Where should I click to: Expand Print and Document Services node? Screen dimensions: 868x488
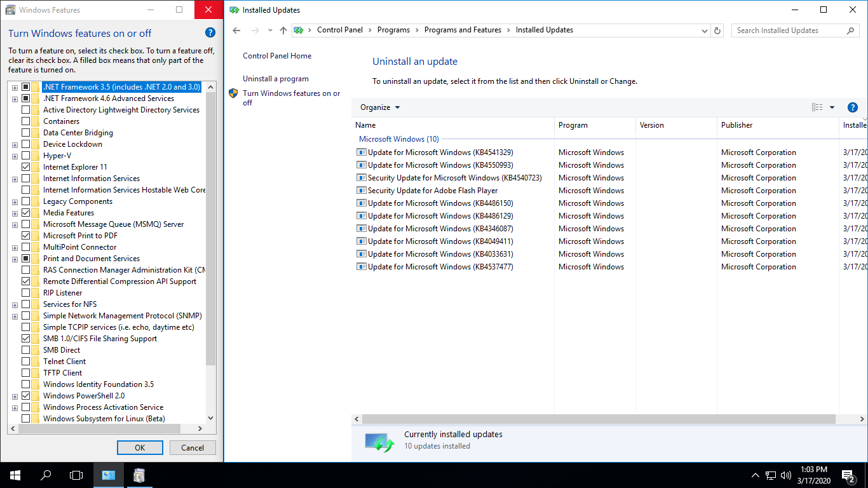(x=15, y=259)
